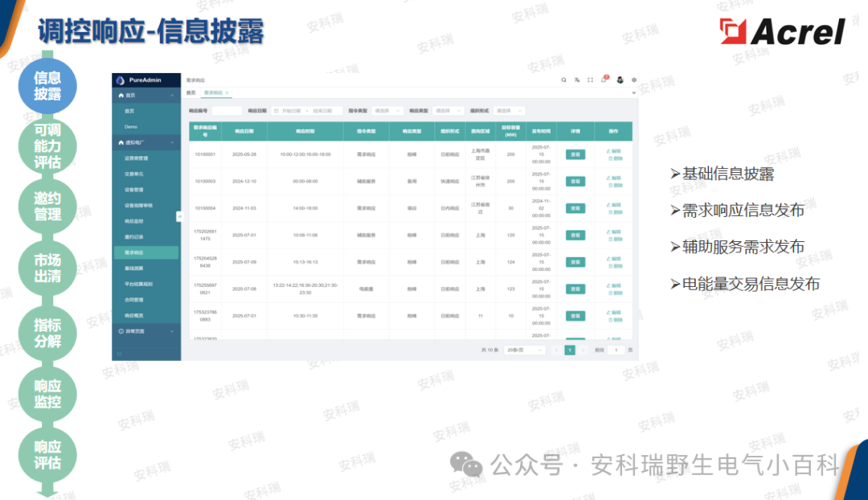Open the global search magnifier icon

pyautogui.click(x=564, y=80)
